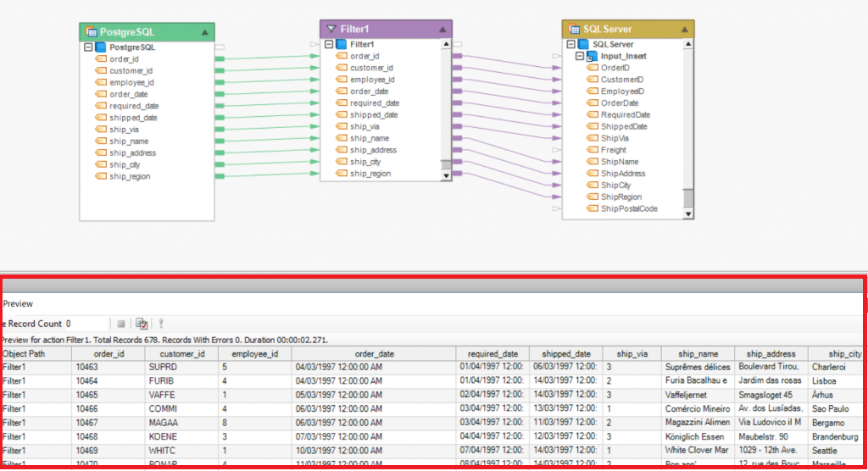Click the SQLServer table icon in header

click(x=574, y=29)
